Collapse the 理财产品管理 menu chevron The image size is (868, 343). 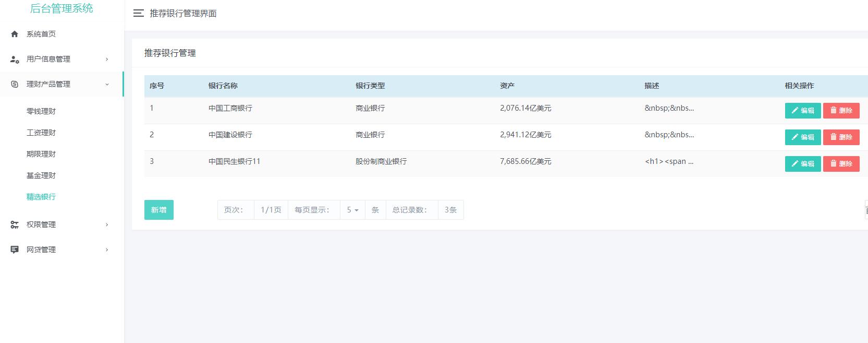(x=107, y=85)
